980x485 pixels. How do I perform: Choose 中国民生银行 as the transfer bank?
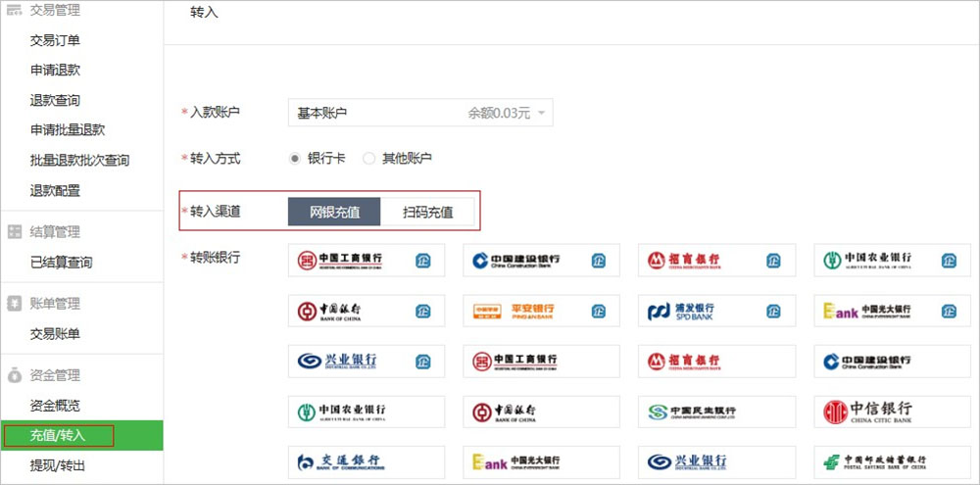717,412
